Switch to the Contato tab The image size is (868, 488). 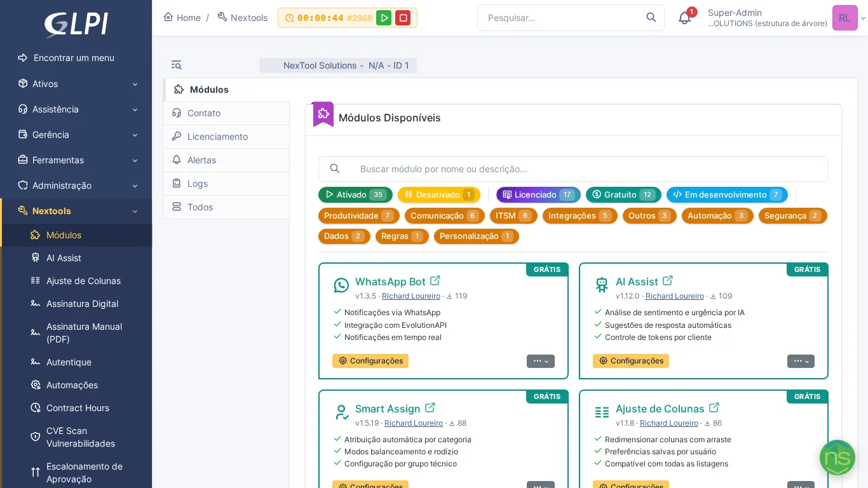(226, 113)
